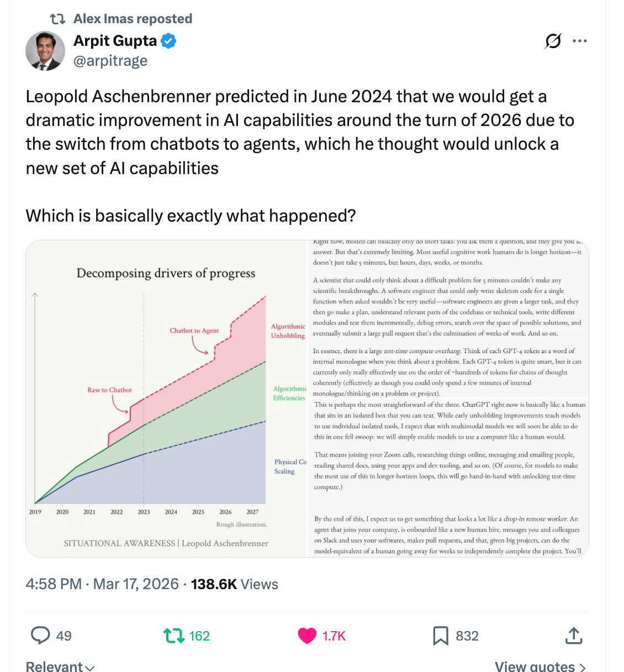Image resolution: width=624 pixels, height=672 pixels.
Task: Click the blue verified badge
Action: pos(168,41)
